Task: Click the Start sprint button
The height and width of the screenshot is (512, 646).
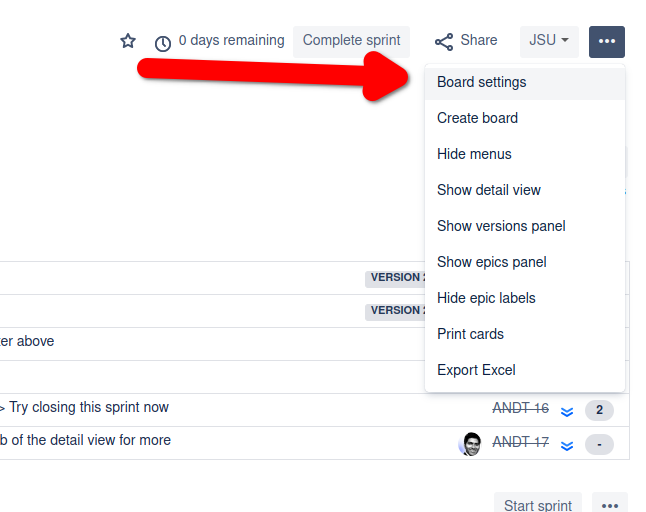Action: (538, 505)
